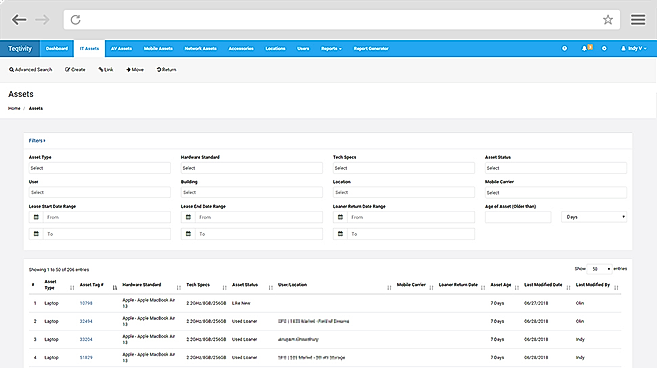Click Lease End Date To calendar icon
Screen dimensions: 657x368
(188, 234)
